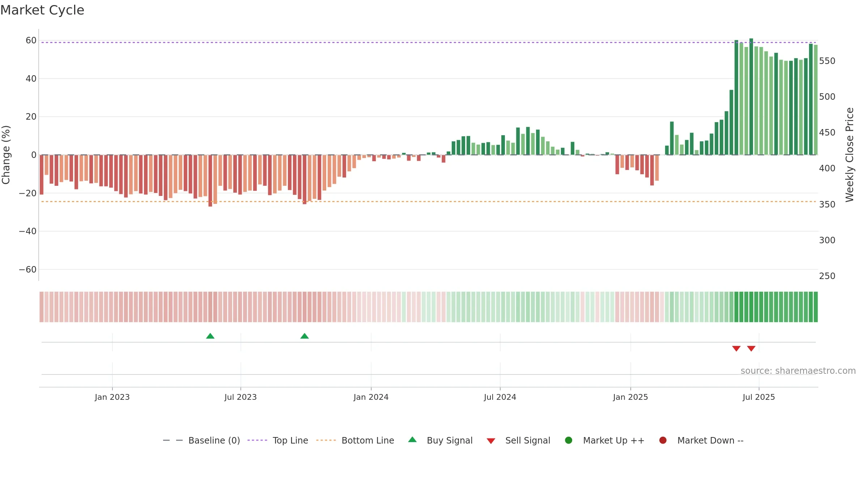
Task: Select the first buy signal triangle before Jul 2023
Action: pyautogui.click(x=210, y=336)
